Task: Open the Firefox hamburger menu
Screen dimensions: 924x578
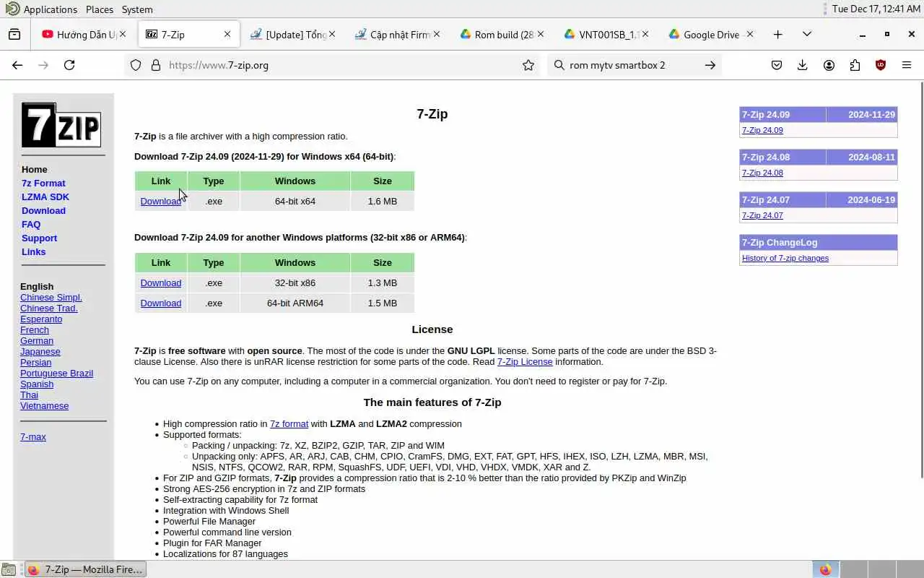Action: [x=907, y=65]
